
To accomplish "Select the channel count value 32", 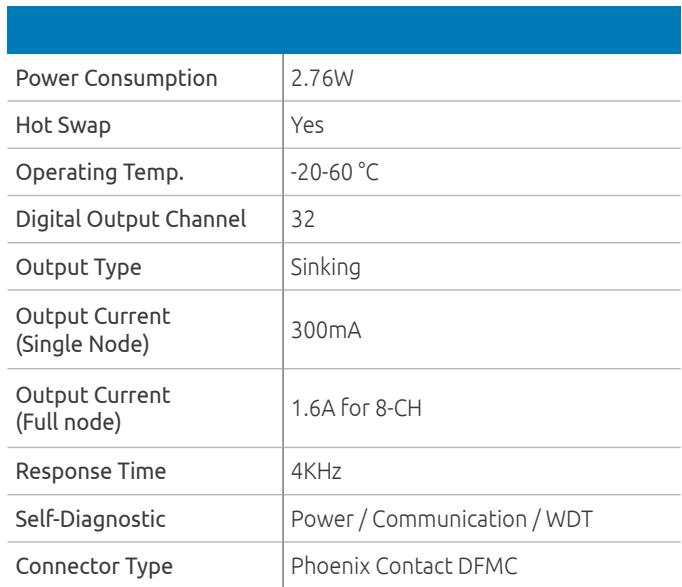I will click(303, 219).
